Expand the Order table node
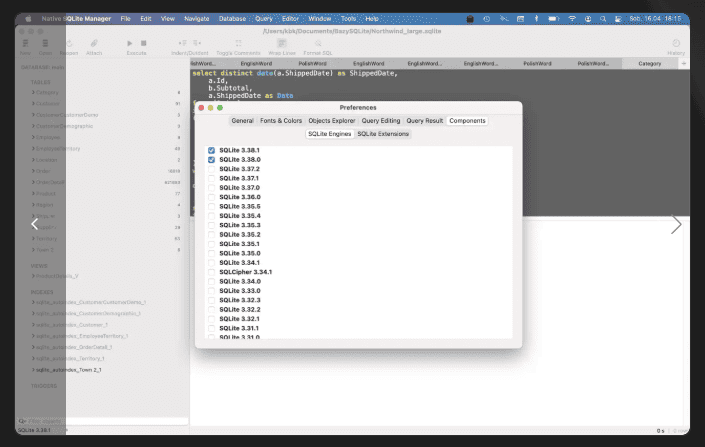Screen dimensions: 705x447 click(33, 171)
